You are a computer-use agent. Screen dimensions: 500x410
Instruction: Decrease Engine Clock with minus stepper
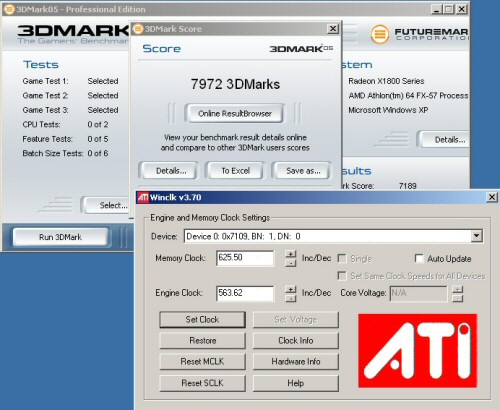pyautogui.click(x=291, y=298)
